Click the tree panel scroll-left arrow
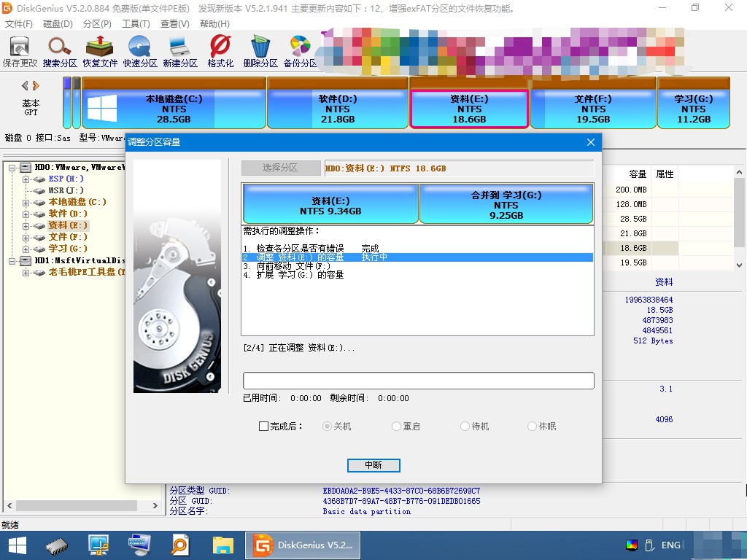This screenshot has width=747, height=560. click(9, 505)
